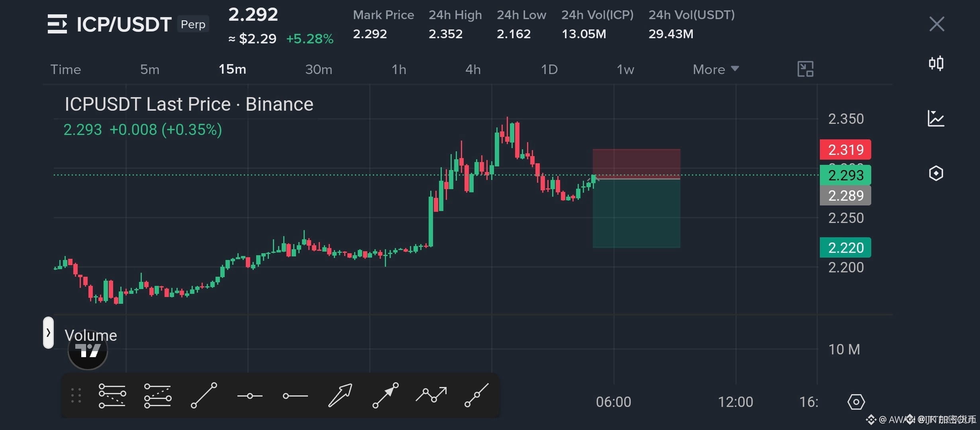
Task: Select the extended ray line tool
Action: click(x=476, y=395)
